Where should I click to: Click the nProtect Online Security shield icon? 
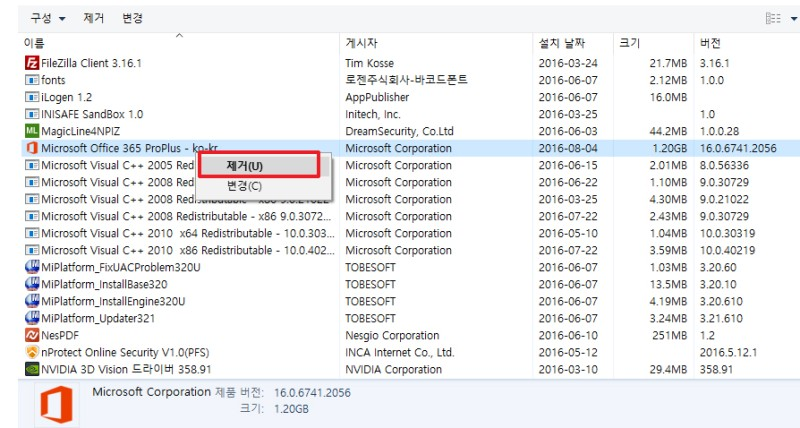pos(32,352)
